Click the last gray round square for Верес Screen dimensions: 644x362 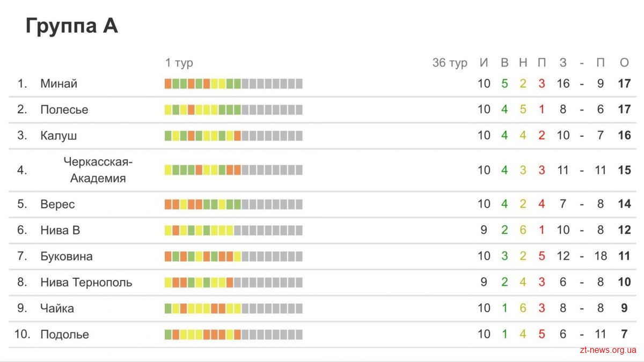click(x=299, y=204)
